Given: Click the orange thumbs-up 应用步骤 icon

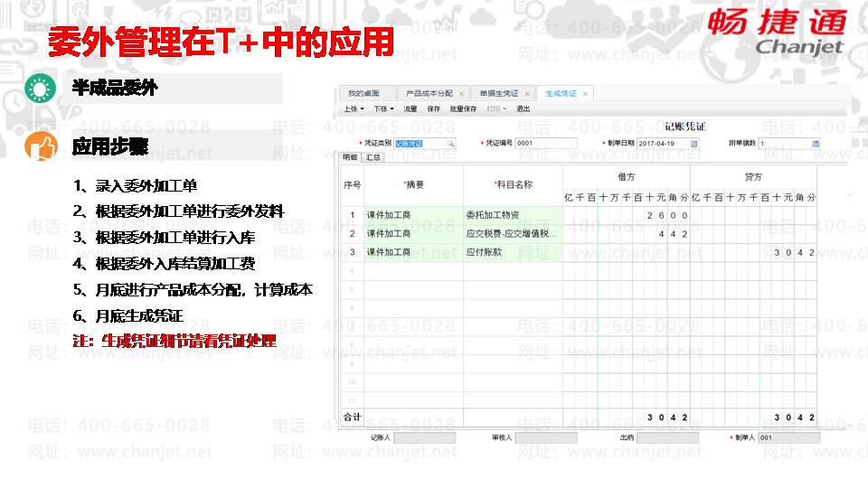Looking at the screenshot, I should pos(41,146).
